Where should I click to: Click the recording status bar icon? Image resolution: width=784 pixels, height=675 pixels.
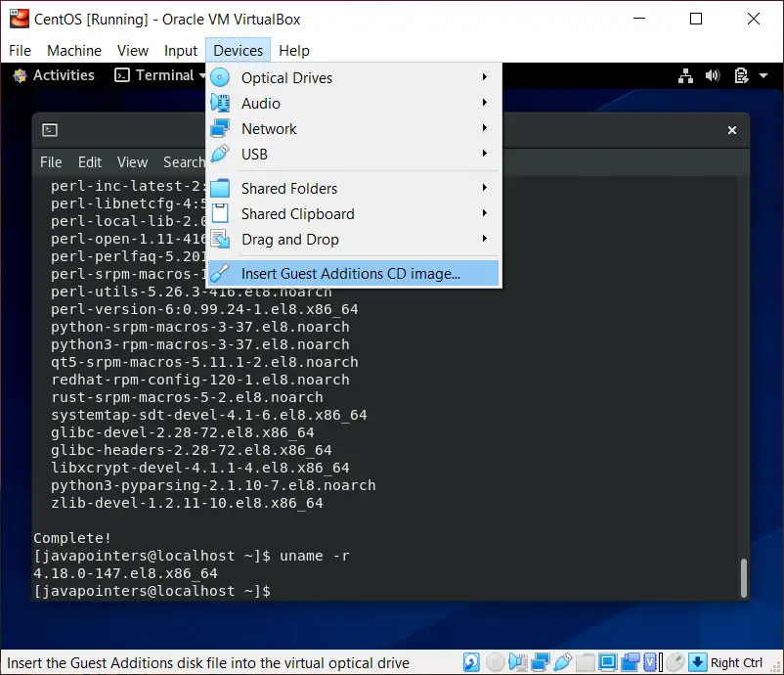point(630,662)
